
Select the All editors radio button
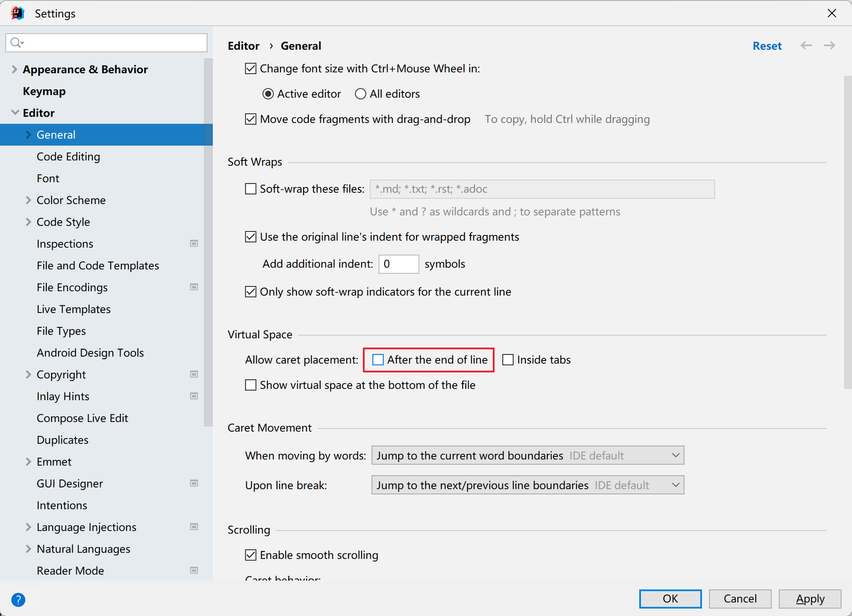click(x=360, y=93)
